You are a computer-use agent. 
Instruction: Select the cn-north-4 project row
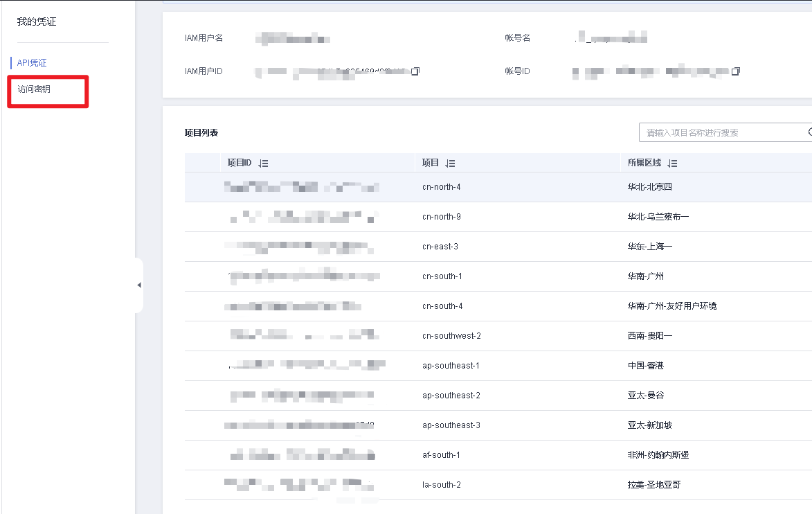pos(441,187)
